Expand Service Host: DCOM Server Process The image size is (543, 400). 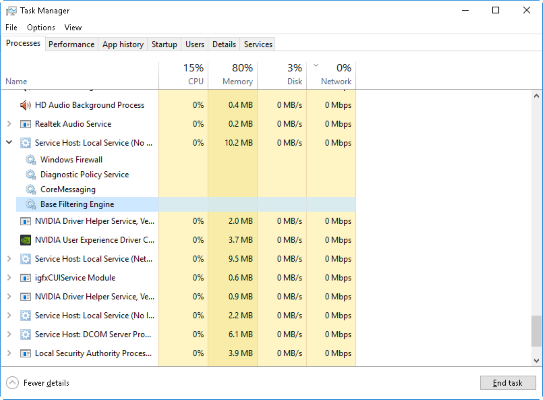9,334
